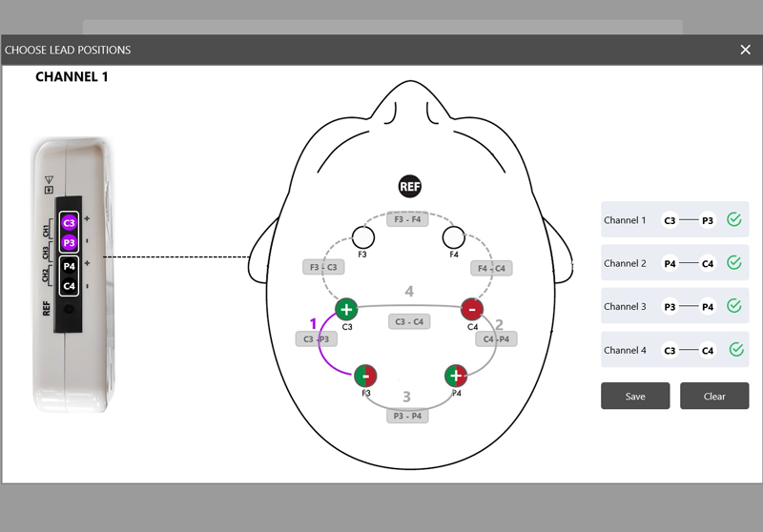The width and height of the screenshot is (763, 532).
Task: Close the Choose Lead Positions dialog
Action: coord(746,50)
